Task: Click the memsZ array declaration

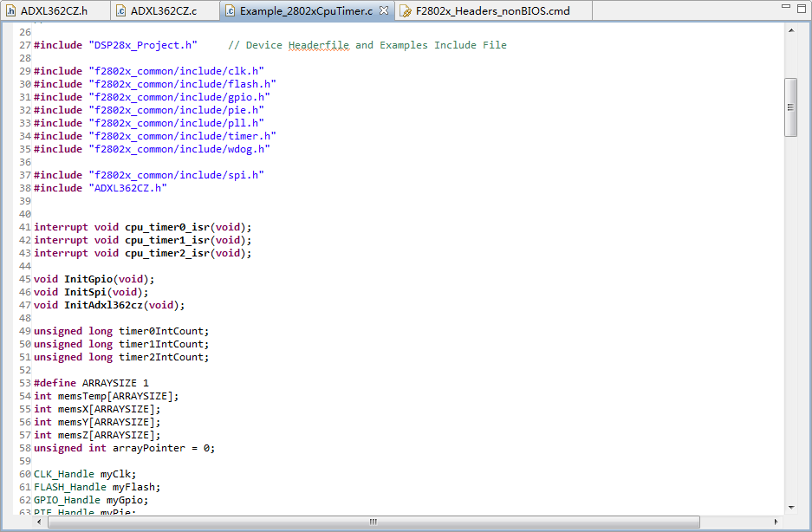Action: coord(97,435)
